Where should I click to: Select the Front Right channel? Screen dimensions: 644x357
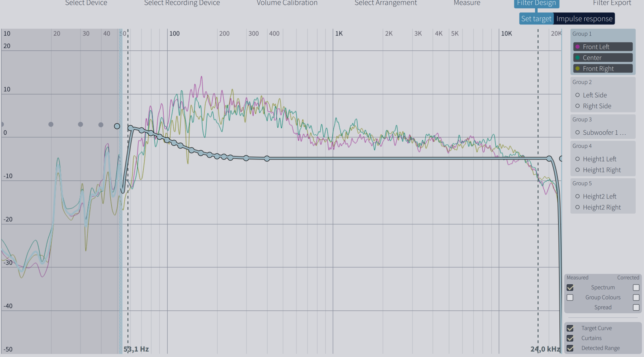603,69
